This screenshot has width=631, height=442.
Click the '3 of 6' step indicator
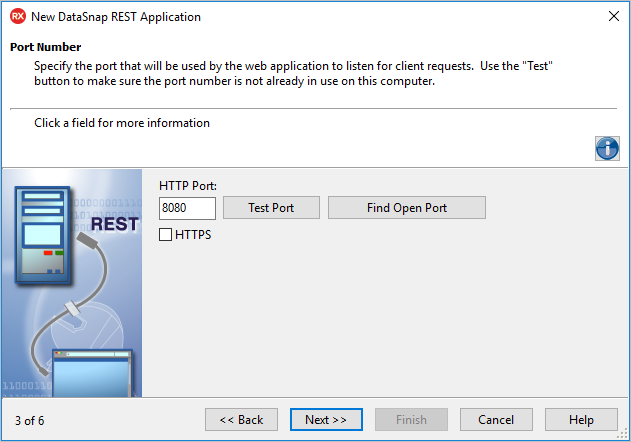(x=30, y=421)
